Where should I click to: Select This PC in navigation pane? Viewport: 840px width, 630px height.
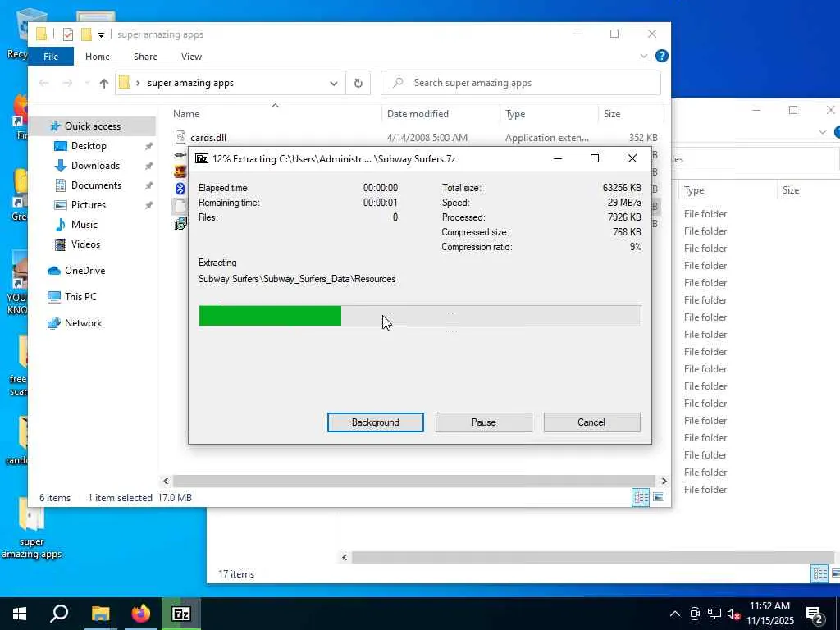[80, 297]
